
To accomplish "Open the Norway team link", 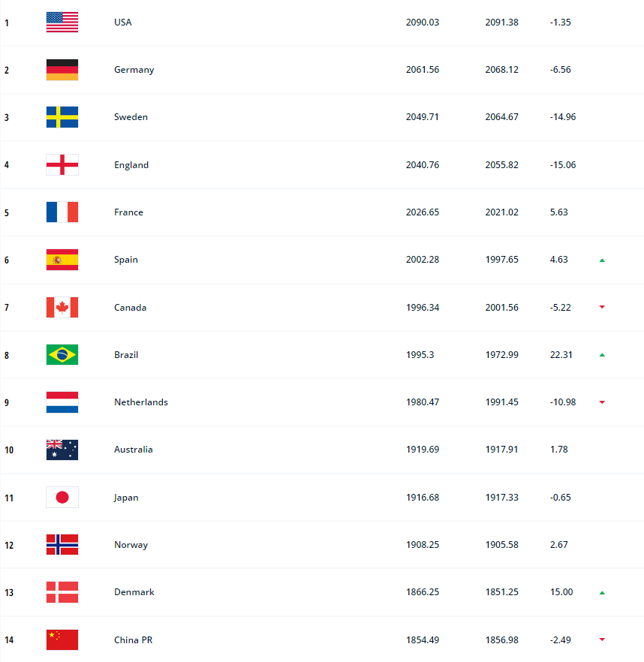I will tap(131, 545).
